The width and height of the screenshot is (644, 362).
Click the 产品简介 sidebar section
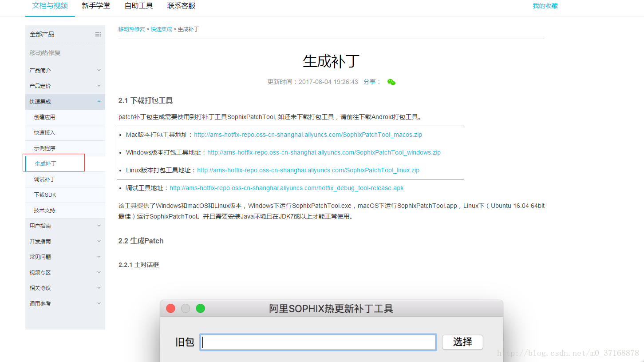65,71
